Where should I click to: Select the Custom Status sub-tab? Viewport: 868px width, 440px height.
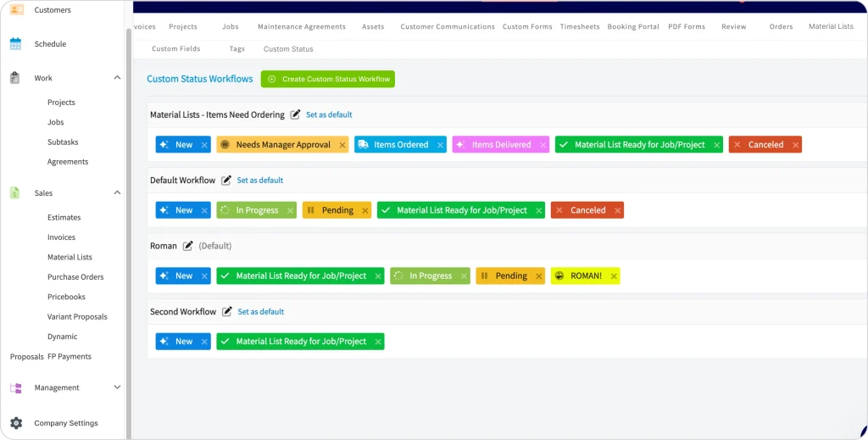[288, 48]
